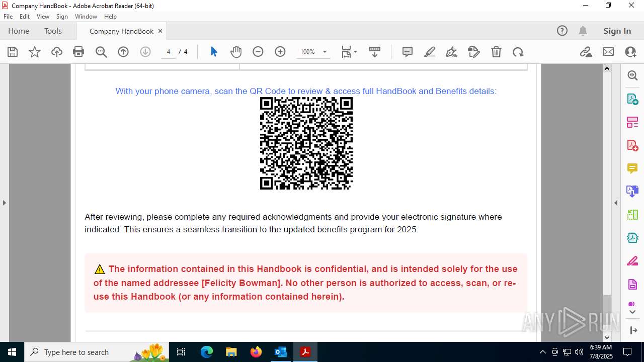This screenshot has width=644, height=362.
Task: Print the Company HandBook document
Action: (78, 52)
